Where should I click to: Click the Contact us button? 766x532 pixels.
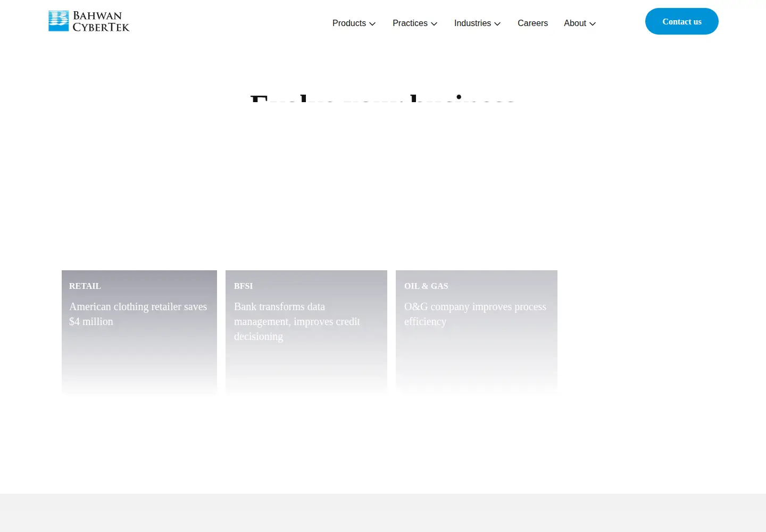pyautogui.click(x=682, y=21)
